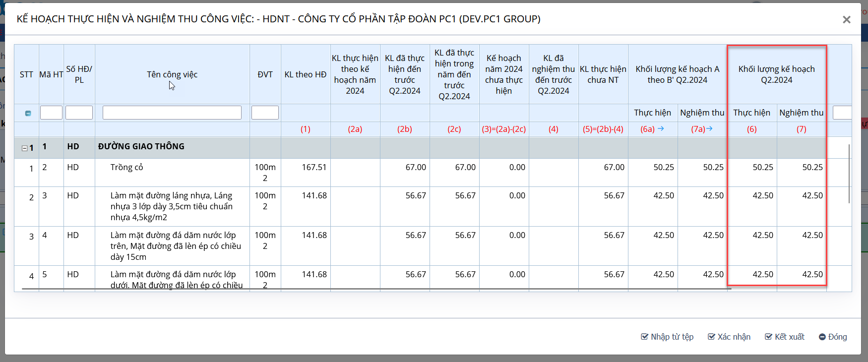
Task: Click the check icon beside Xác nhận
Action: coord(711,337)
